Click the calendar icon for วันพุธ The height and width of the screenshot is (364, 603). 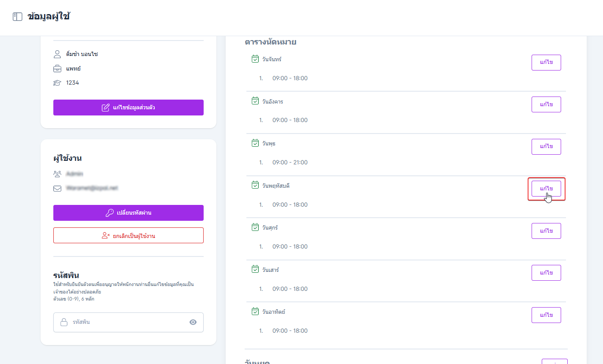255,143
